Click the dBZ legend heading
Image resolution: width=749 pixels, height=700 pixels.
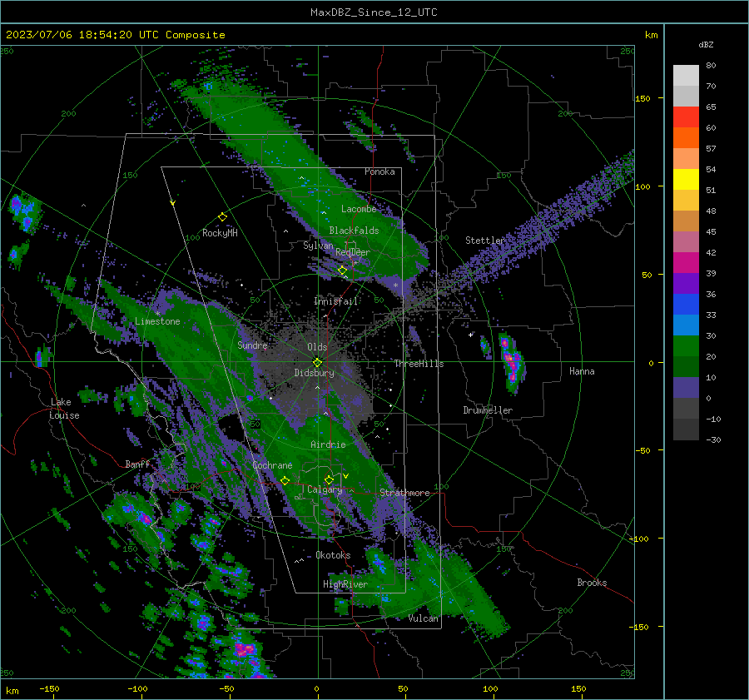[706, 44]
